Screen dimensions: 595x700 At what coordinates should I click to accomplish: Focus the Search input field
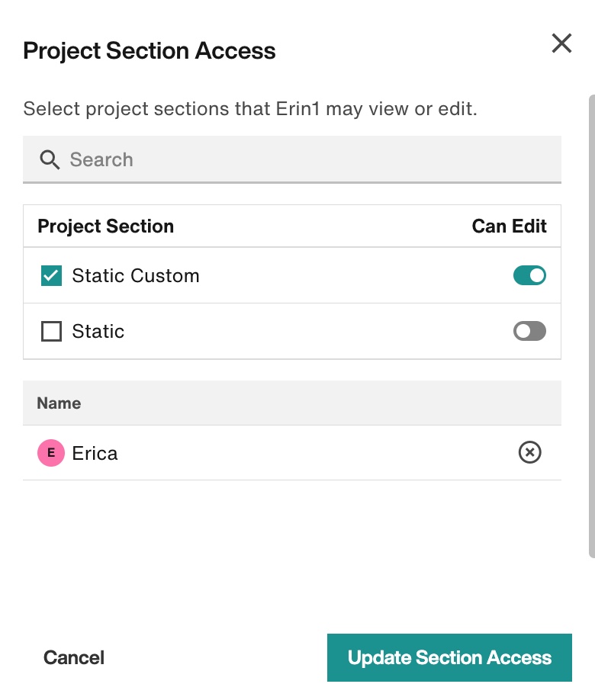click(292, 159)
